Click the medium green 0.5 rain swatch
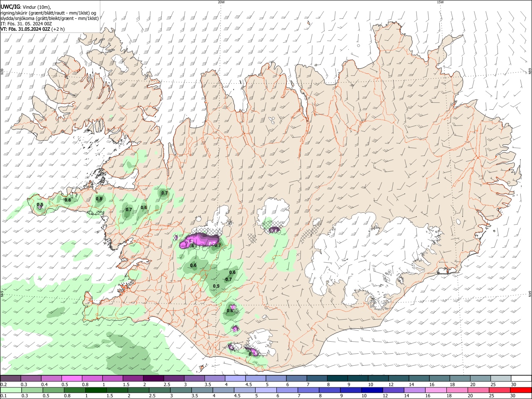Image resolution: width=532 pixels, height=399 pixels. 53,390
